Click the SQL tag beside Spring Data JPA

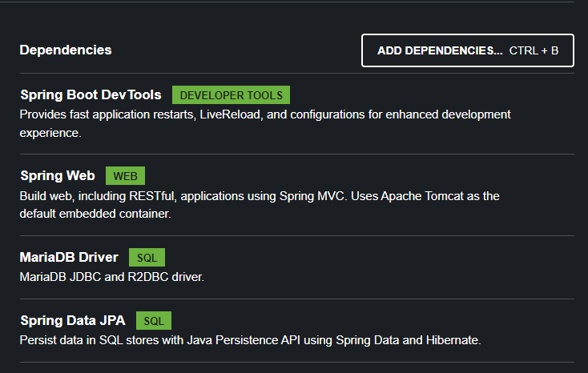click(153, 321)
